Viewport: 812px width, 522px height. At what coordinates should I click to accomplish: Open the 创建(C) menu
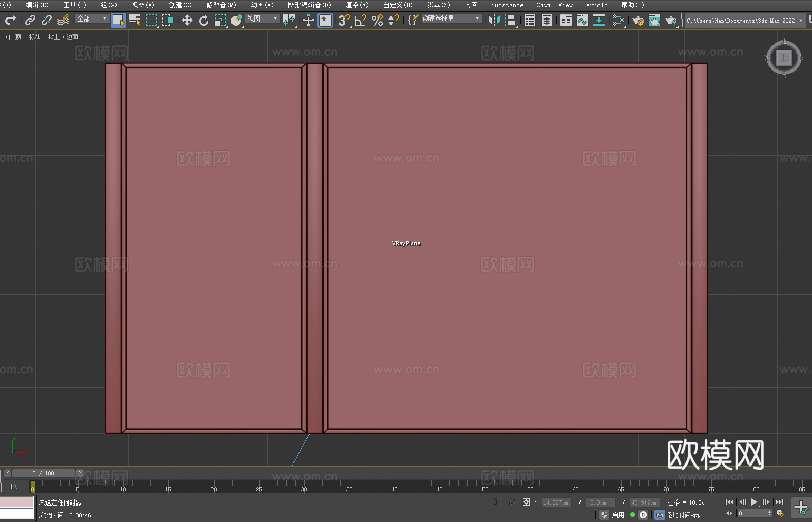180,5
